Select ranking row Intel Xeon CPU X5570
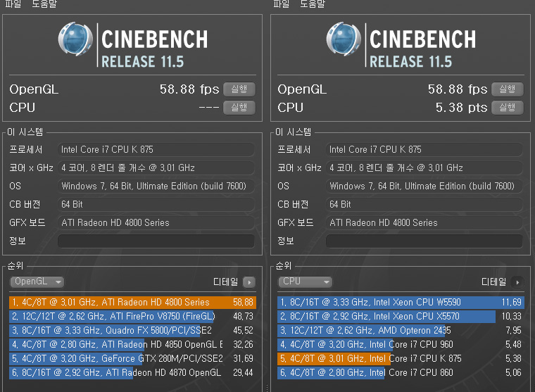Viewport: 535px width, 392px height. point(401,316)
